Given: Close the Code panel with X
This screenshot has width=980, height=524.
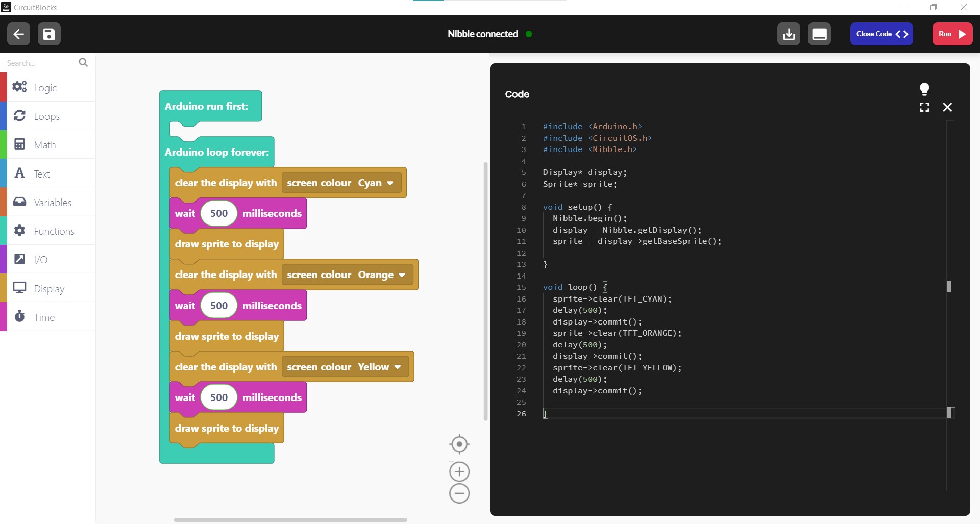Looking at the screenshot, I should 947,107.
